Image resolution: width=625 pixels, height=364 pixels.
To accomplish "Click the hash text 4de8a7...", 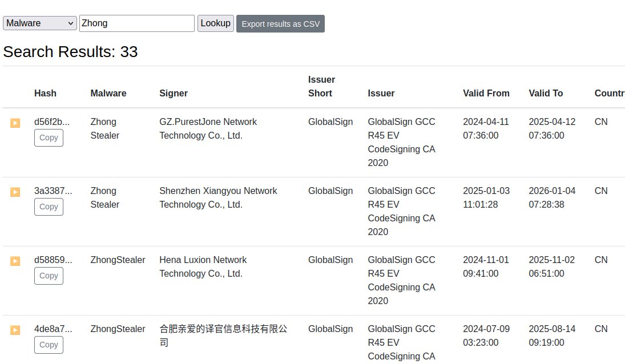I will (x=53, y=329).
